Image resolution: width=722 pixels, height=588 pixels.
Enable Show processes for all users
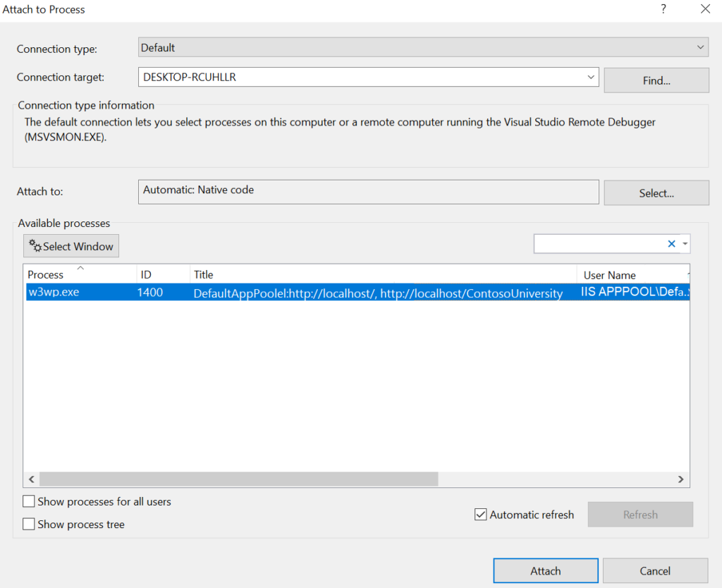[x=29, y=502]
